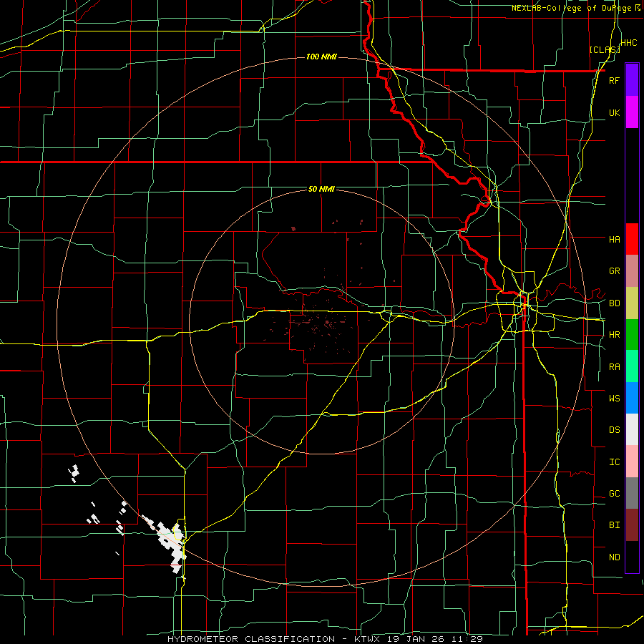Click the 19 JAN 26 date stamp
644x644 pixels.
pos(416,639)
